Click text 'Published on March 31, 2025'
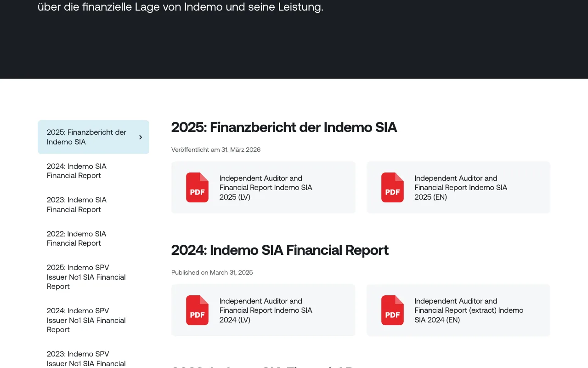Screen dimensions: 588x368 (212, 273)
